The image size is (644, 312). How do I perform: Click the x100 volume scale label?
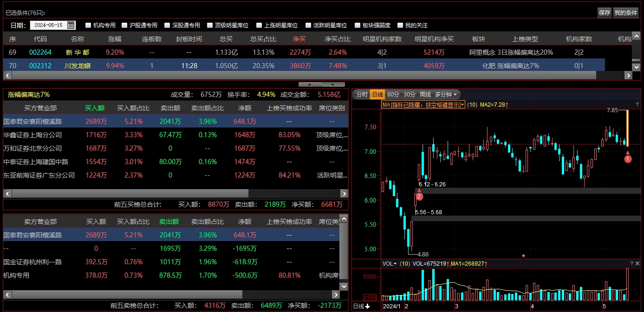[370, 297]
